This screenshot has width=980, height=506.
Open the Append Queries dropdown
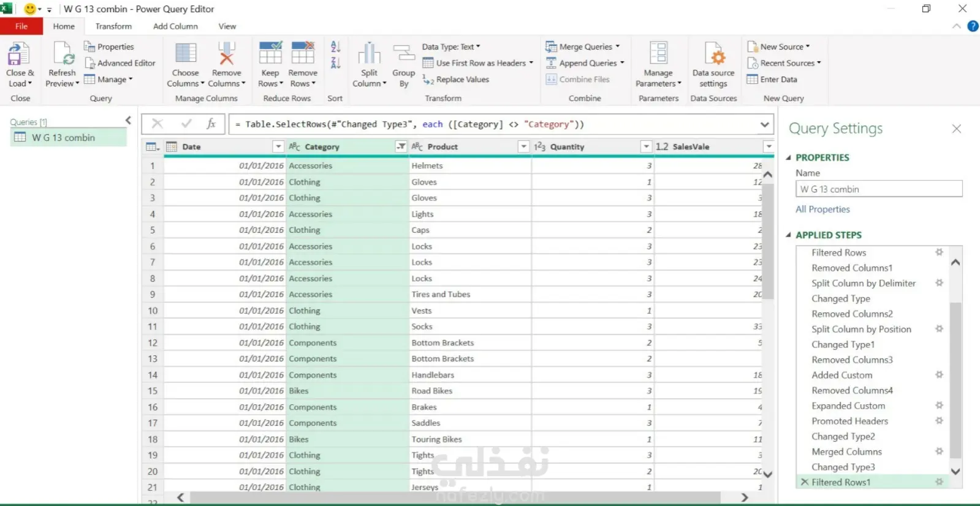[585, 63]
